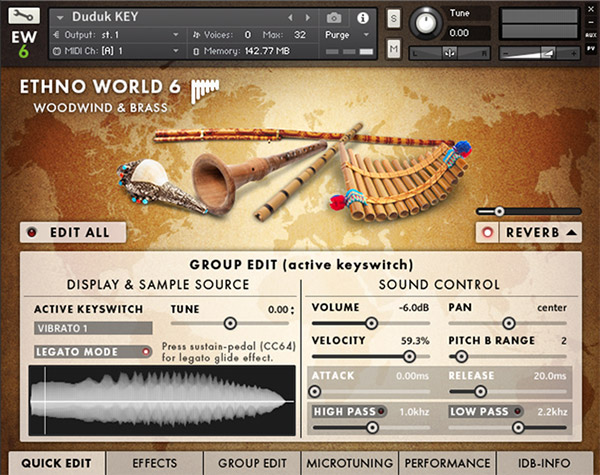The height and width of the screenshot is (475, 600).
Task: Adjust the Volume slider
Action: (x=372, y=323)
